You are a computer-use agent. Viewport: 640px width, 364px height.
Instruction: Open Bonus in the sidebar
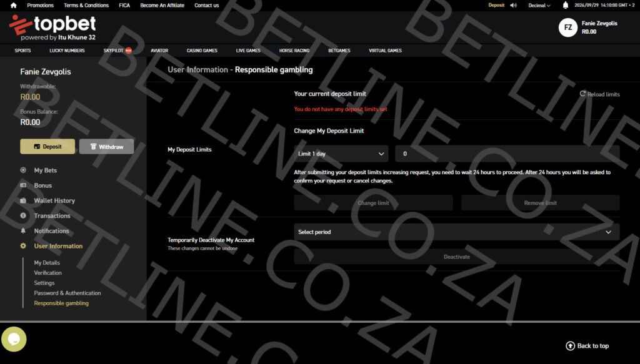point(43,185)
